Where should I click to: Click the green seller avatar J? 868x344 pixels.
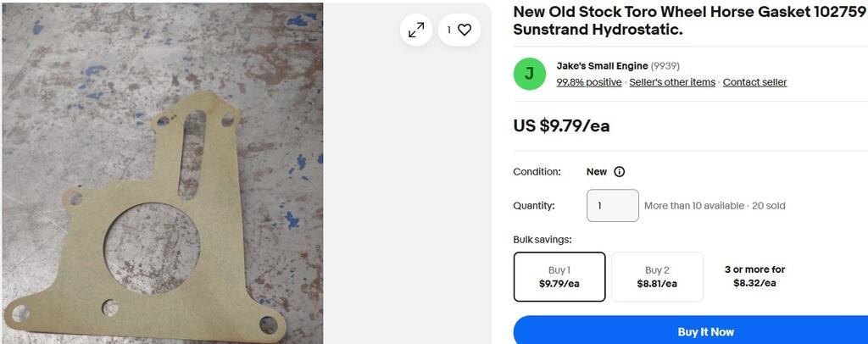(x=530, y=74)
